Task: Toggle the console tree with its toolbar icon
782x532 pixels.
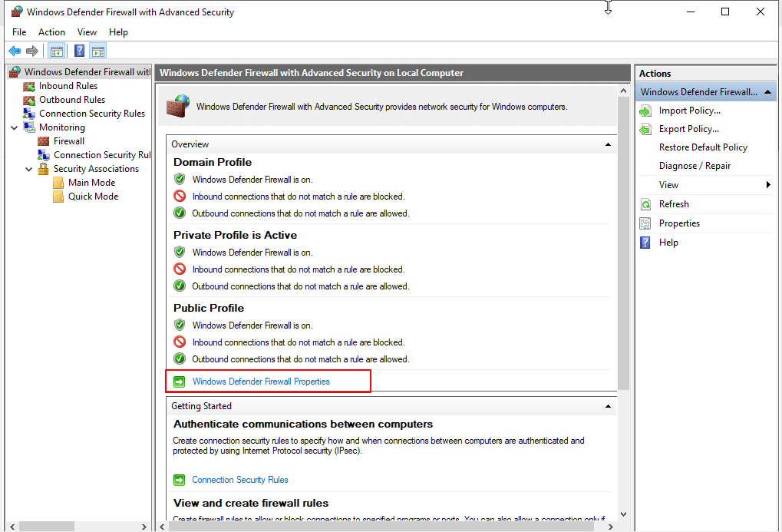Action: 56,51
